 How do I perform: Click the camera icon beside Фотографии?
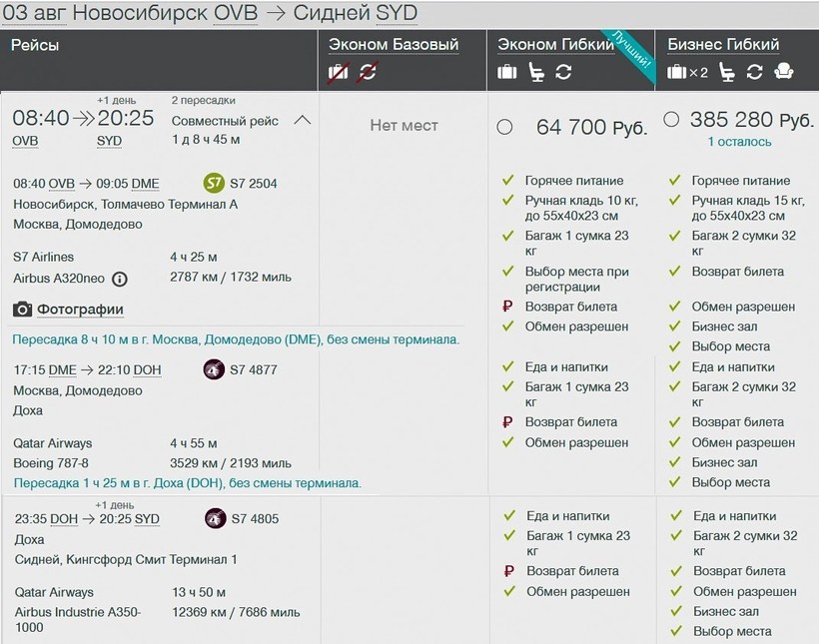22,310
